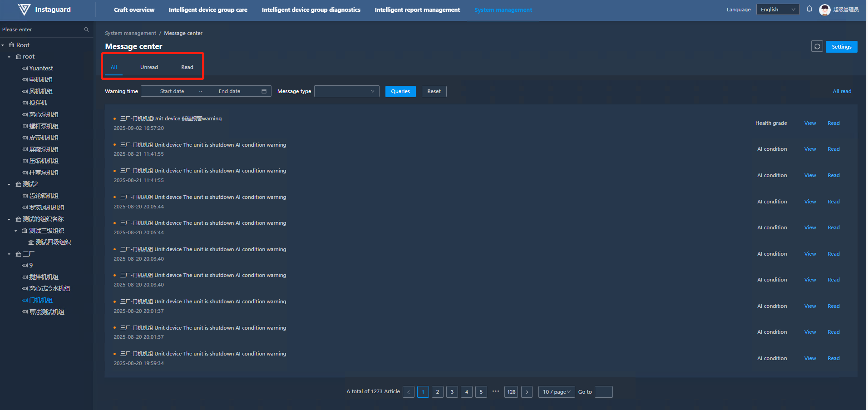
Task: Jump to page 128
Action: [x=512, y=392]
